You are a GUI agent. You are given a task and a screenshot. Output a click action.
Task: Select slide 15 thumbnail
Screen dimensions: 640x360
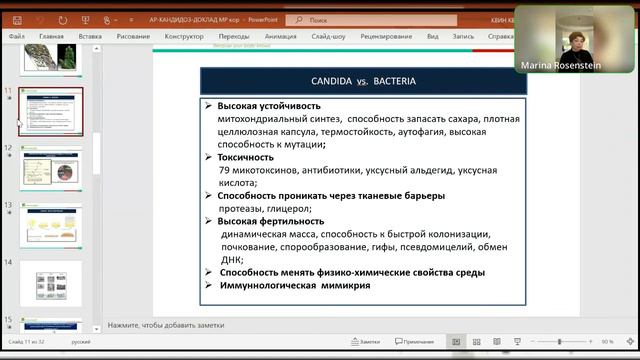coord(51,325)
